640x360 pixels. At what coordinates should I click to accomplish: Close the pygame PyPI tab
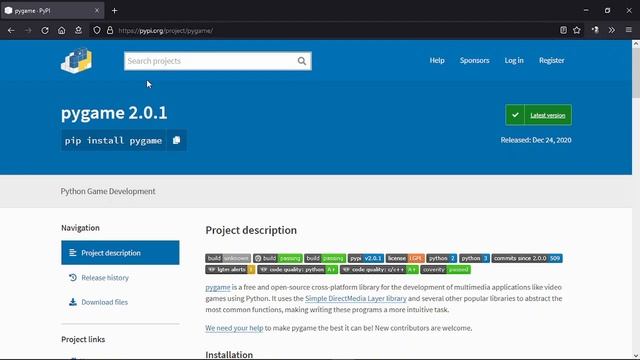97,11
